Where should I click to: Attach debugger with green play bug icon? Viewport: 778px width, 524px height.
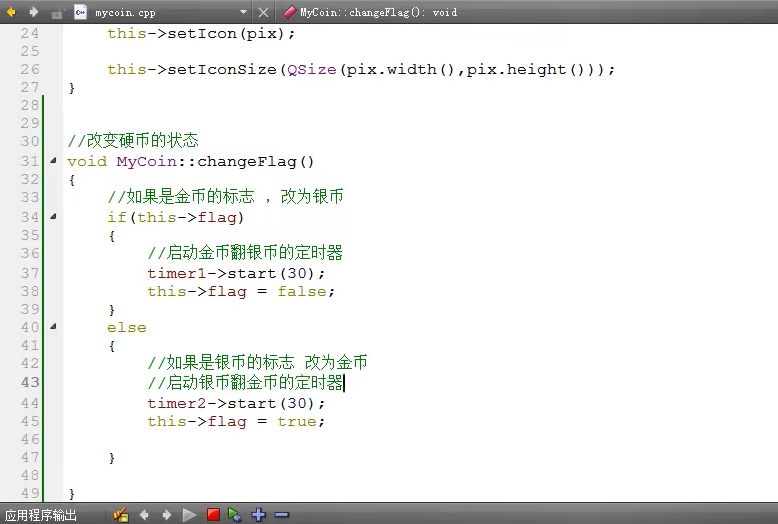(235, 515)
